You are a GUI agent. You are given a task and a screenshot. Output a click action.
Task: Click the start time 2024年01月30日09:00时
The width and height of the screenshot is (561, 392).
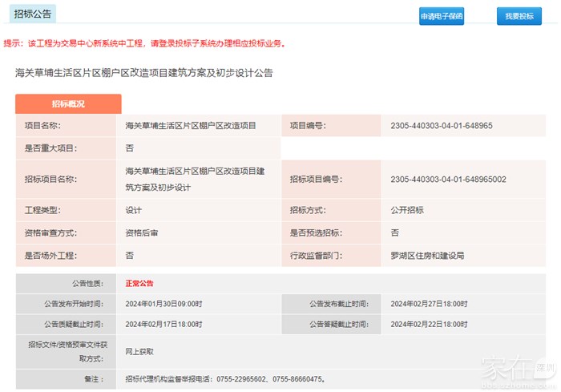tap(164, 304)
